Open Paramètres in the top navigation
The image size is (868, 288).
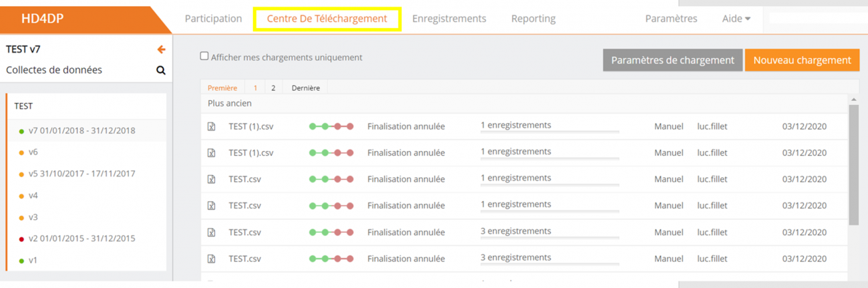pyautogui.click(x=671, y=19)
